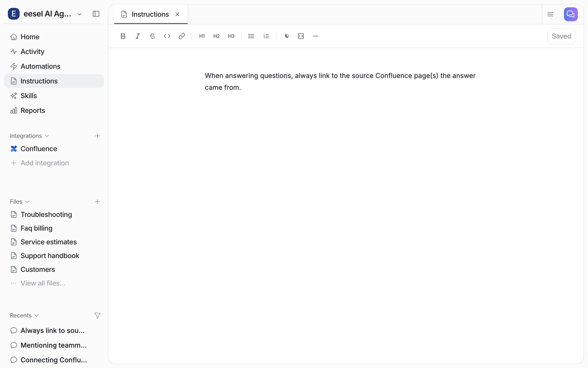Apply inline code formatting
Image resolution: width=588 pixels, height=368 pixels.
167,36
